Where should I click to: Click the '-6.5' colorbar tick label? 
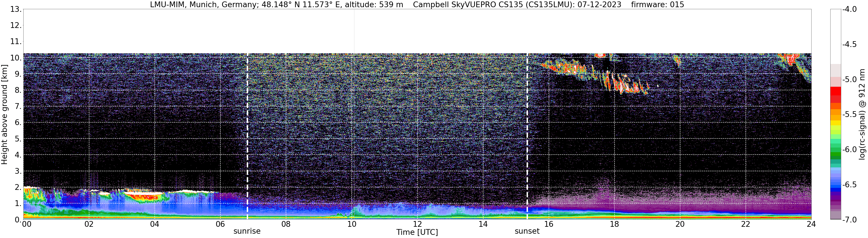[850, 184]
